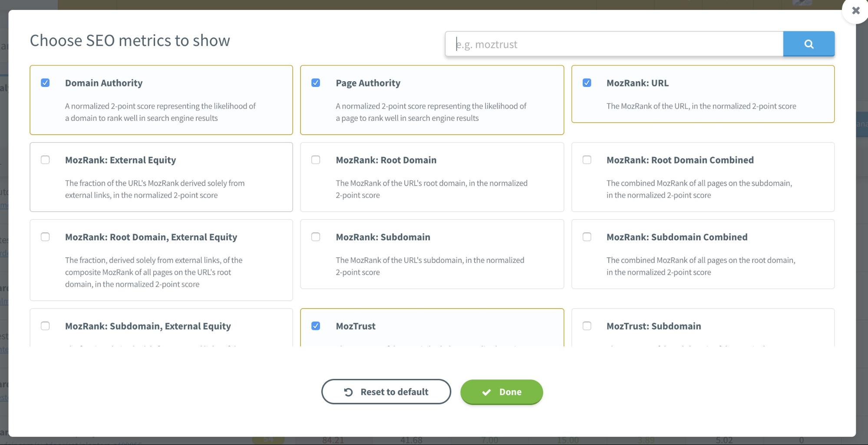Viewport: 868px width, 445px height.
Task: Enable MozRank: External Equity
Action: tap(45, 160)
